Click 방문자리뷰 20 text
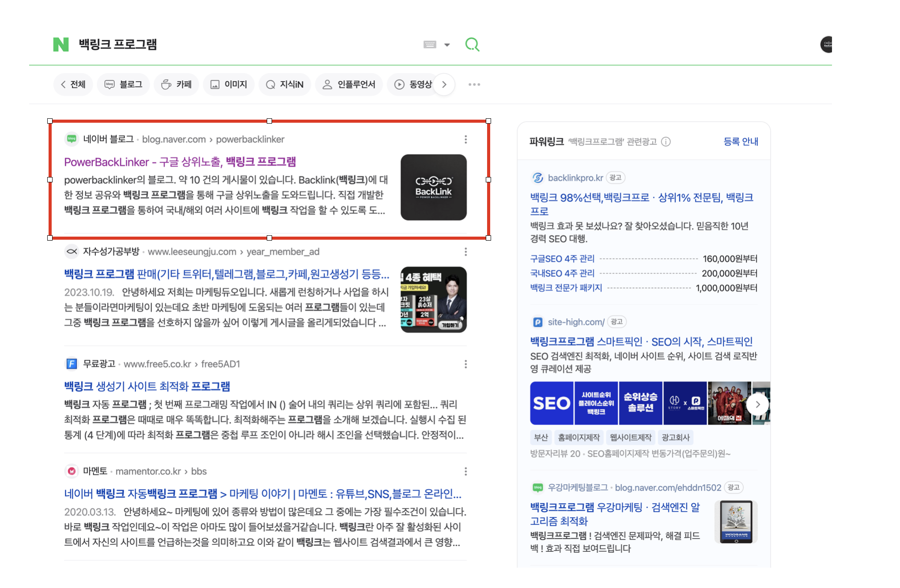This screenshot has width=900, height=588. point(555,454)
